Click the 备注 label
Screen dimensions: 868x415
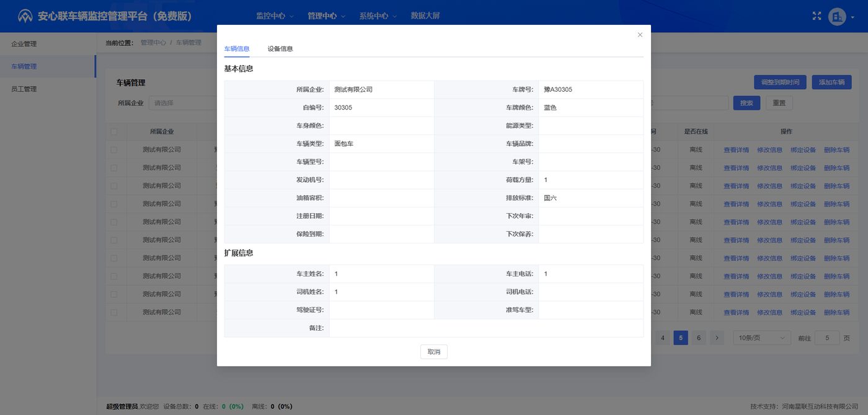[x=316, y=328]
